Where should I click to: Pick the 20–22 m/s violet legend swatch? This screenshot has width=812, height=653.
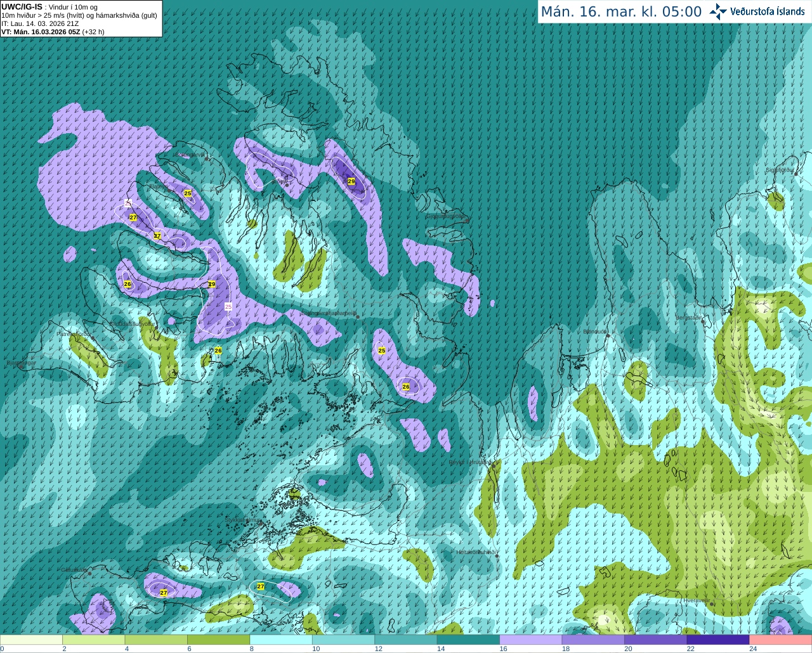click(656, 640)
